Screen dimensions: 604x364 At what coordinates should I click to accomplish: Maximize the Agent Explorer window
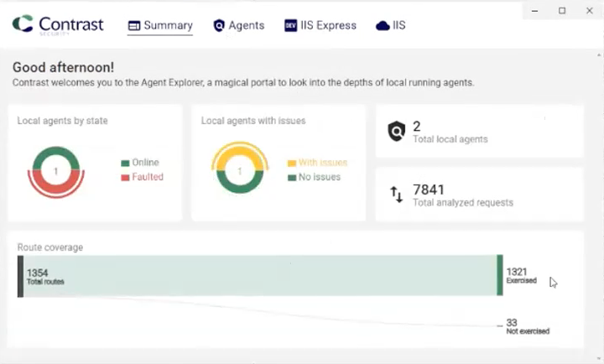point(562,10)
